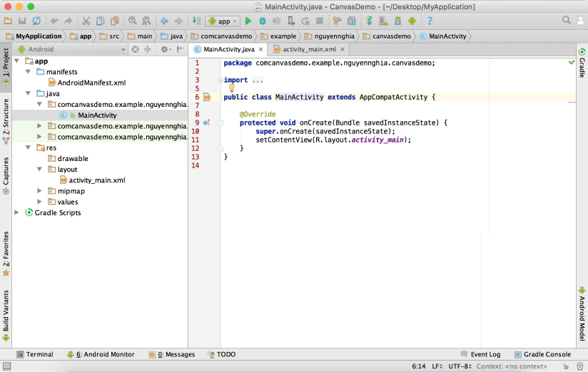The height and width of the screenshot is (372, 588).
Task: Close the activity_main.xml tab
Action: tap(342, 49)
